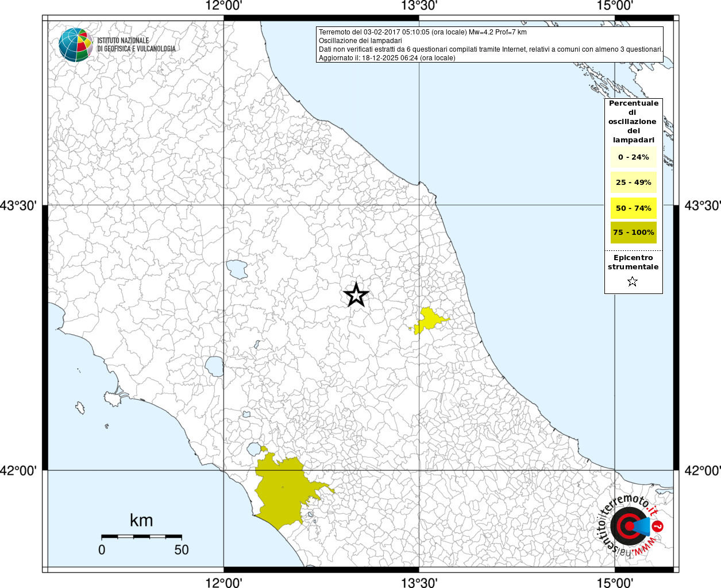Click the legend epicenter star symbol
The height and width of the screenshot is (588, 721).
(x=633, y=281)
